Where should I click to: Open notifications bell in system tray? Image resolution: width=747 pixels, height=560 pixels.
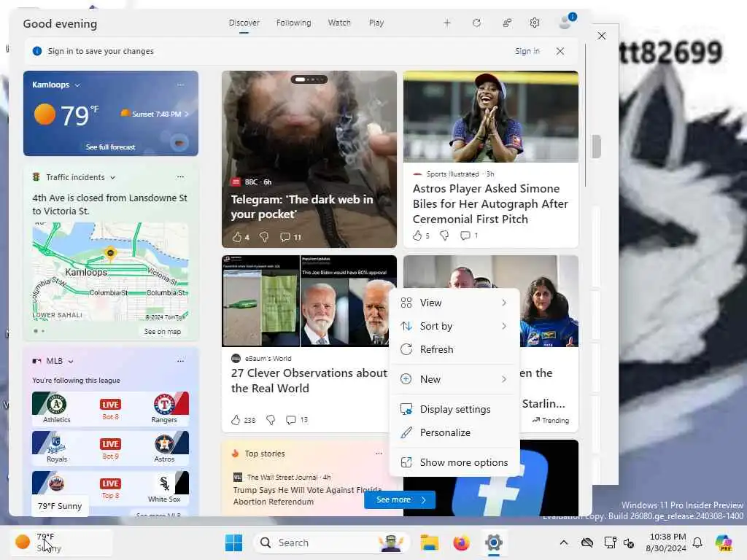click(x=697, y=542)
